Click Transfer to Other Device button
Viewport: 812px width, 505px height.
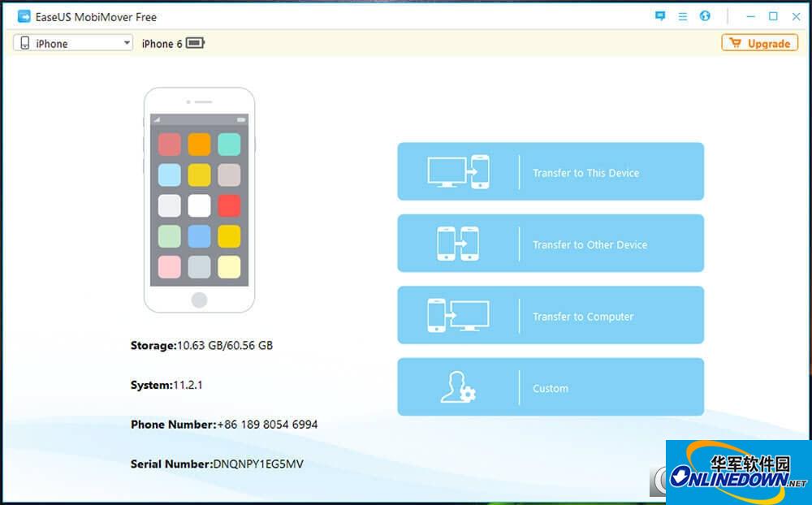[551, 244]
